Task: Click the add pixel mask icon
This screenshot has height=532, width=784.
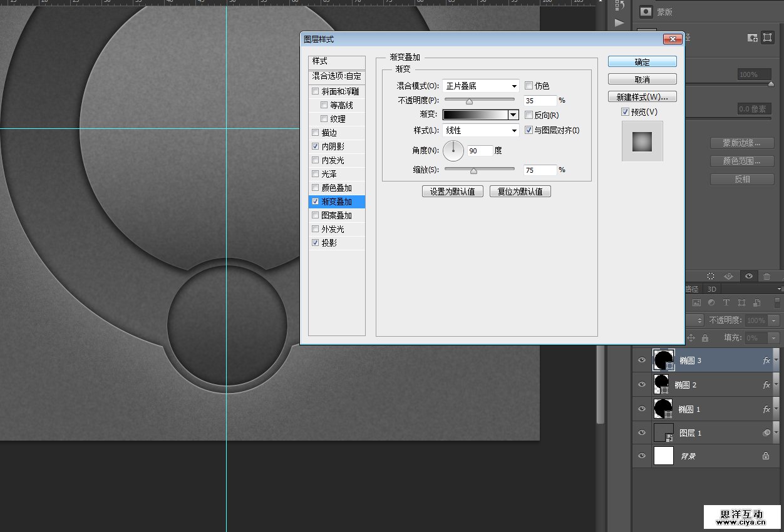Action: tap(753, 38)
